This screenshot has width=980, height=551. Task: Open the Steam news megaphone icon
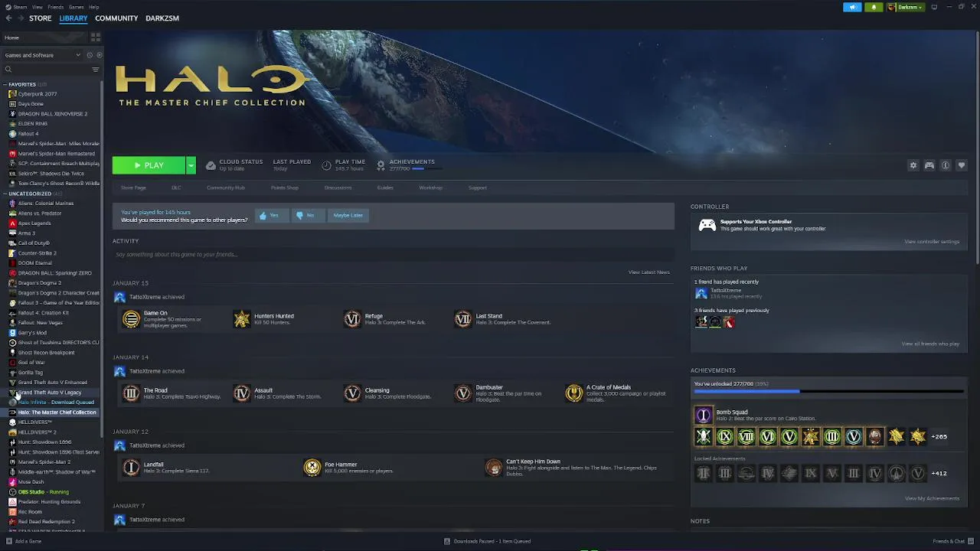[852, 7]
